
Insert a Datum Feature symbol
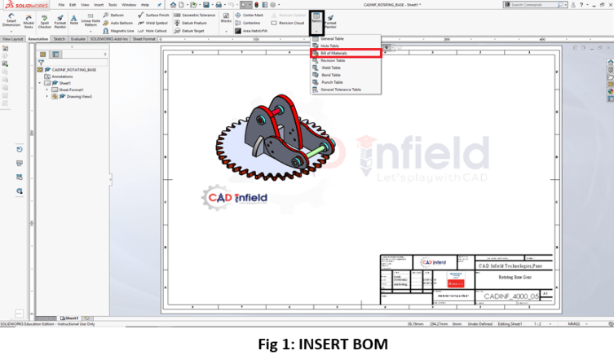point(190,23)
